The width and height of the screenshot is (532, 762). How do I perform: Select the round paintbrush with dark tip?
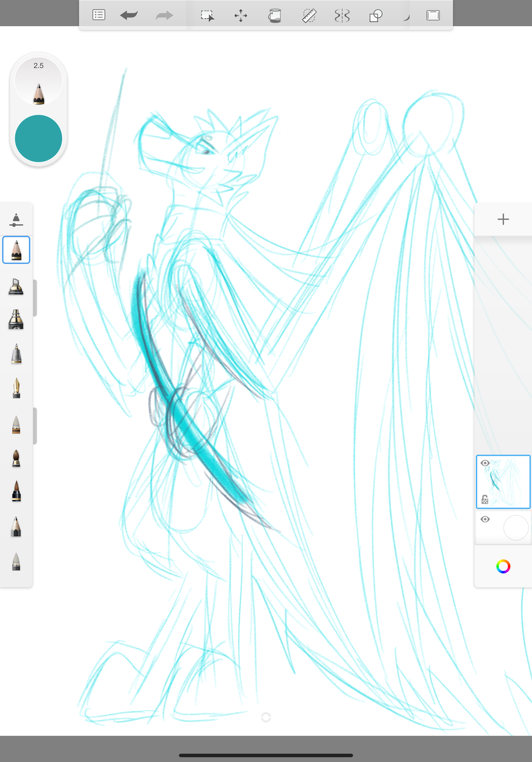point(16,459)
